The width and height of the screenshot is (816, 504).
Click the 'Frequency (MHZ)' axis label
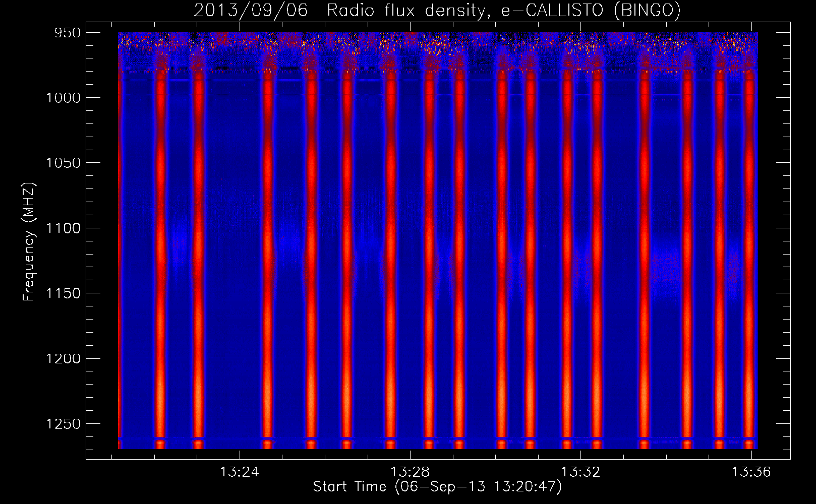pyautogui.click(x=29, y=242)
